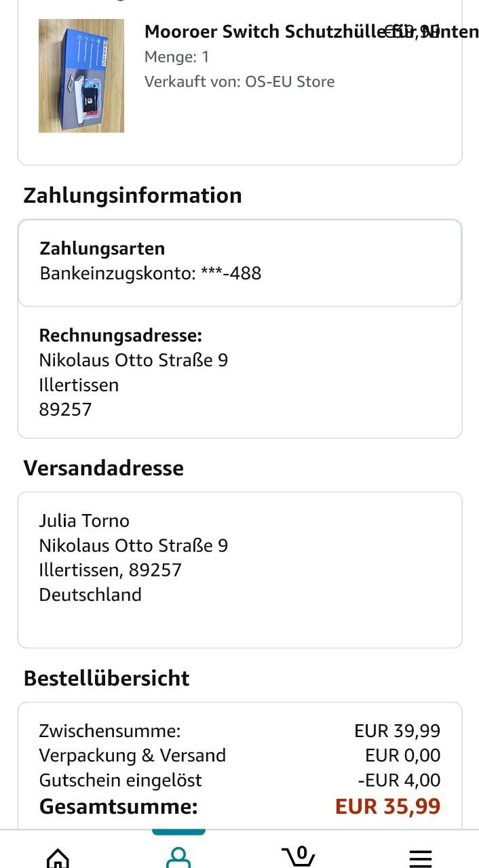Tap the name Julia Torno in shipping address
This screenshot has height=868, width=479.
[84, 521]
